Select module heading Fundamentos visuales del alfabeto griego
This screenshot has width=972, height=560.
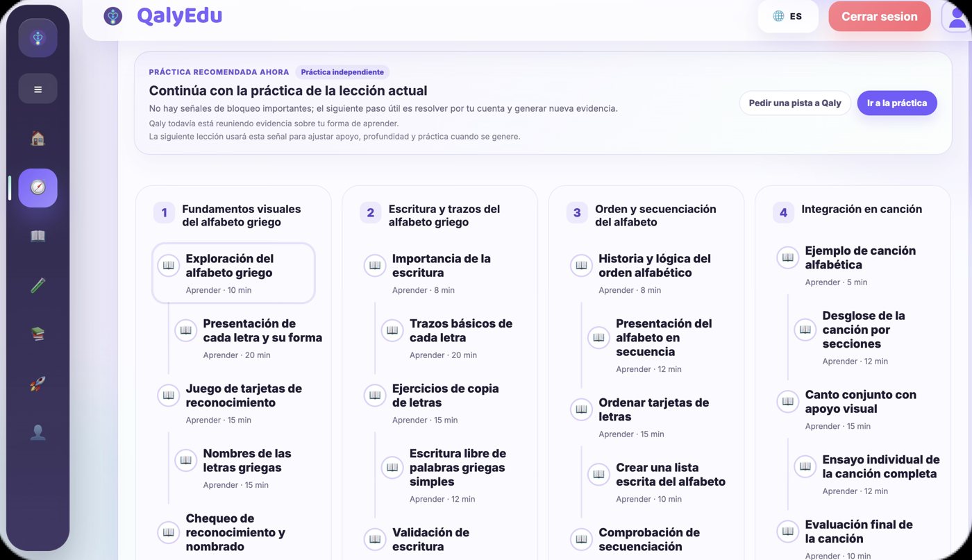tap(242, 215)
